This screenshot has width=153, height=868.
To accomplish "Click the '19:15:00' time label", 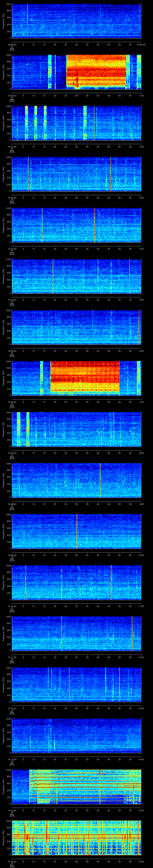I will [12, 861].
